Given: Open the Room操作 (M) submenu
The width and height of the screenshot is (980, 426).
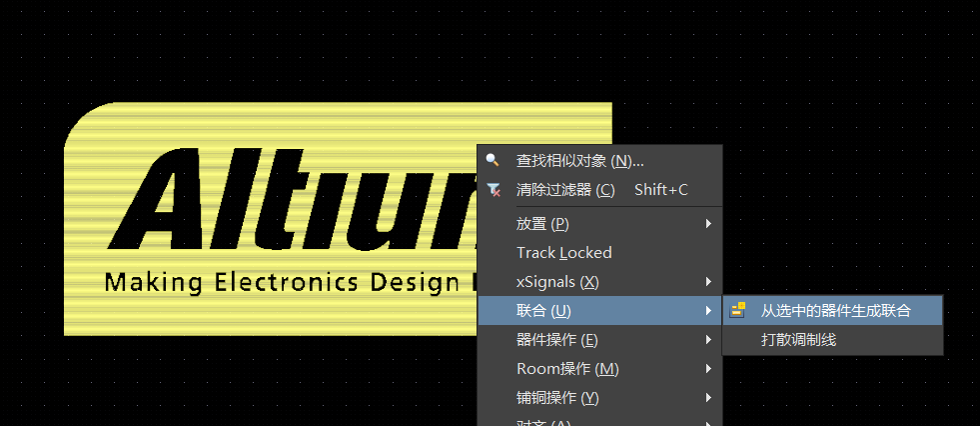Looking at the screenshot, I should (x=599, y=368).
